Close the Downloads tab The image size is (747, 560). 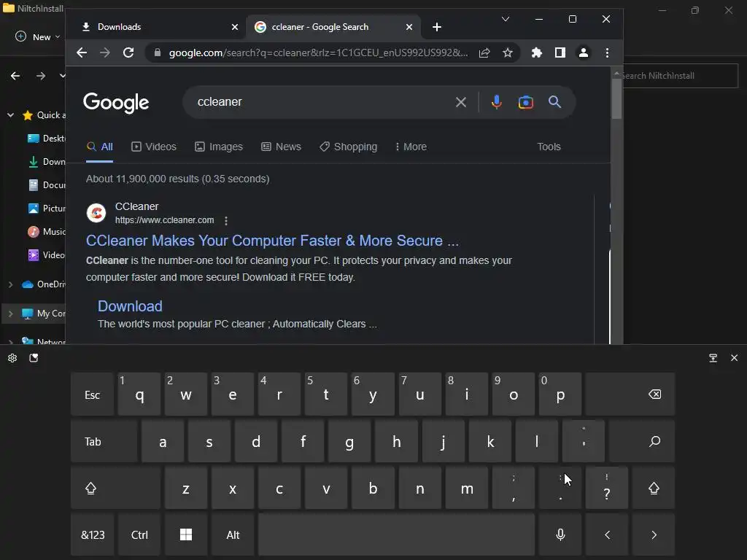tap(235, 27)
